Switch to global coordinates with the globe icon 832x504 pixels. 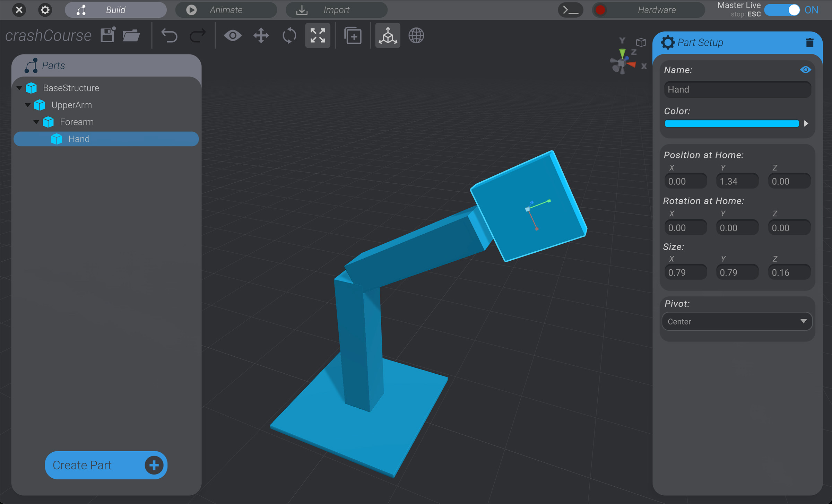tap(416, 35)
